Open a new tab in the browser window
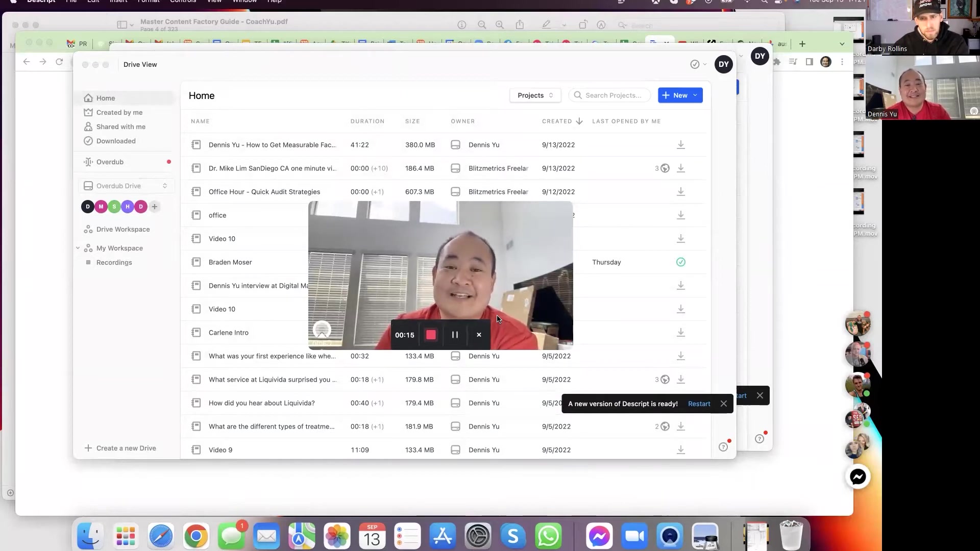 (x=802, y=44)
